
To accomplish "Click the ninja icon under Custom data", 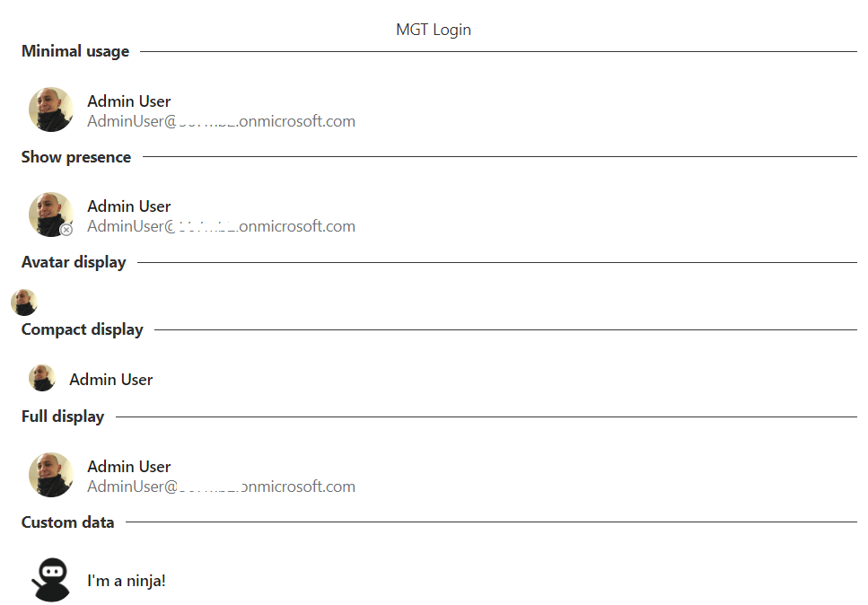I will pos(51,580).
